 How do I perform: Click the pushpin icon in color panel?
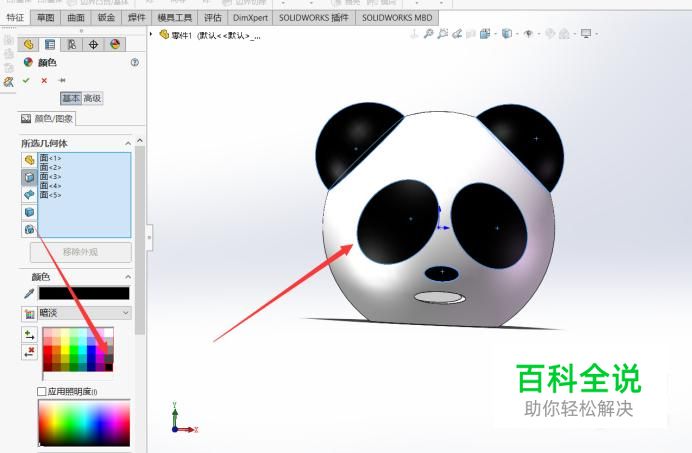point(62,80)
